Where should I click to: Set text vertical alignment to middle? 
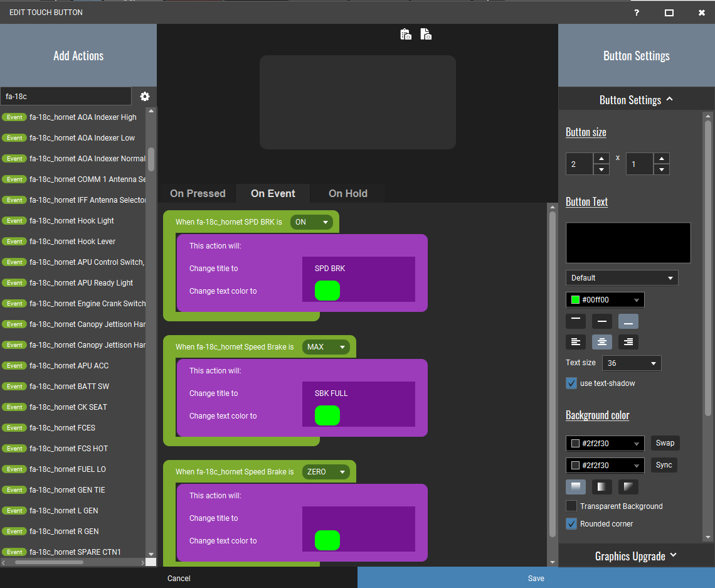point(602,321)
